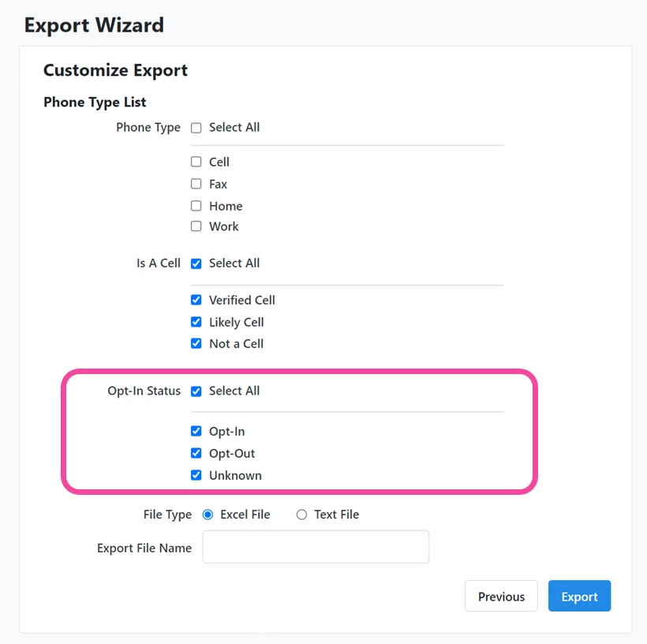The height and width of the screenshot is (644, 647).
Task: Uncheck the Not a Cell checkbox
Action: point(196,343)
